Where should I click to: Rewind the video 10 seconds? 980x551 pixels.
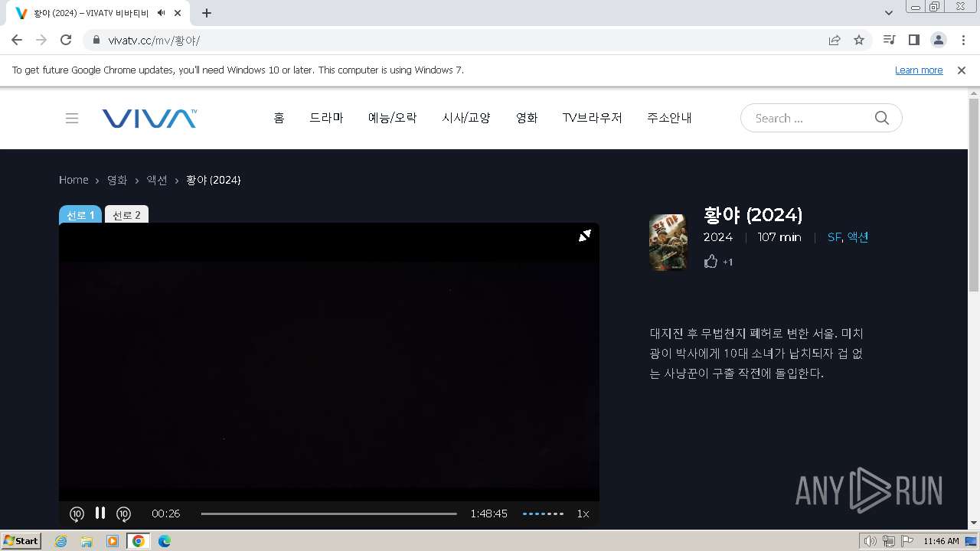pyautogui.click(x=77, y=514)
